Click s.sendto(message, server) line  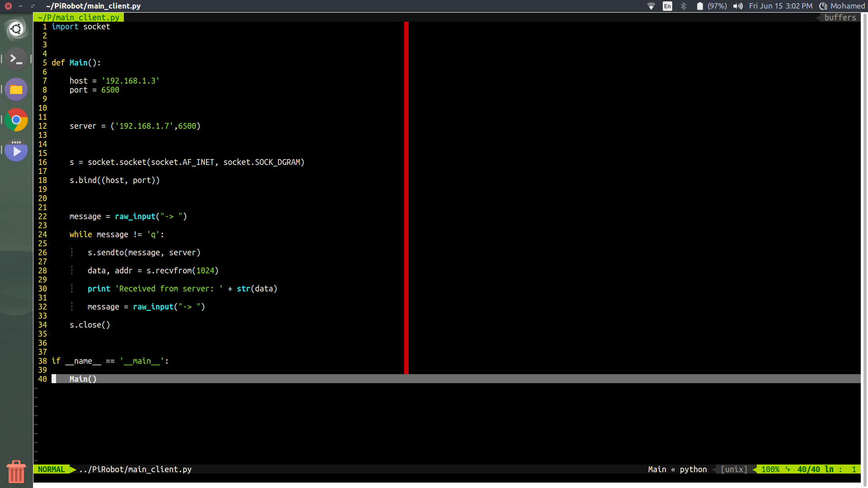144,253
